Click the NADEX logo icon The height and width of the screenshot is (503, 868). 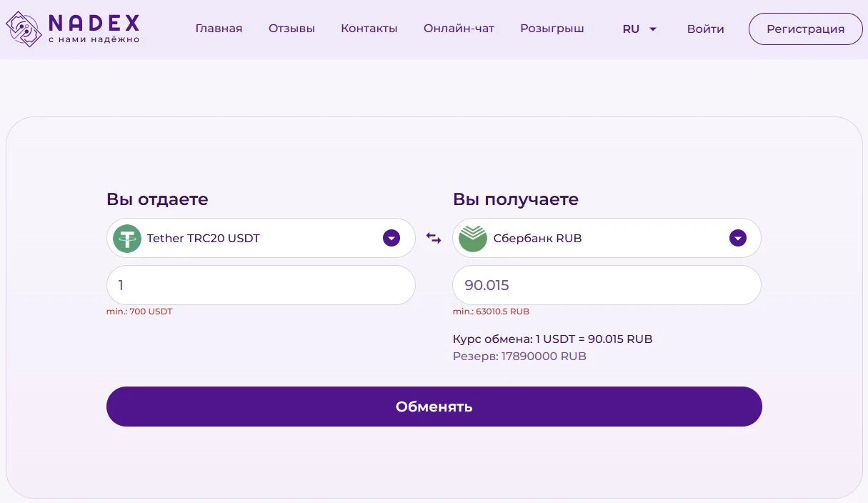[24, 29]
